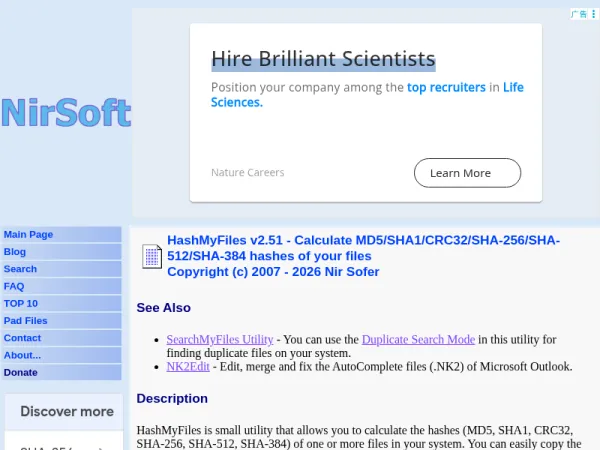Click the Learn More ad button
The height and width of the screenshot is (450, 600).
click(x=467, y=173)
